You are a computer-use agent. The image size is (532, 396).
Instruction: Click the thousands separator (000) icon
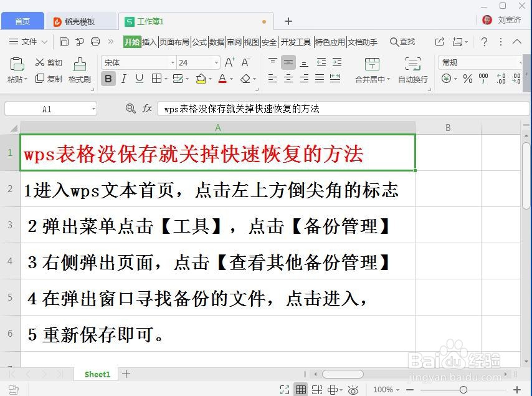click(x=483, y=79)
